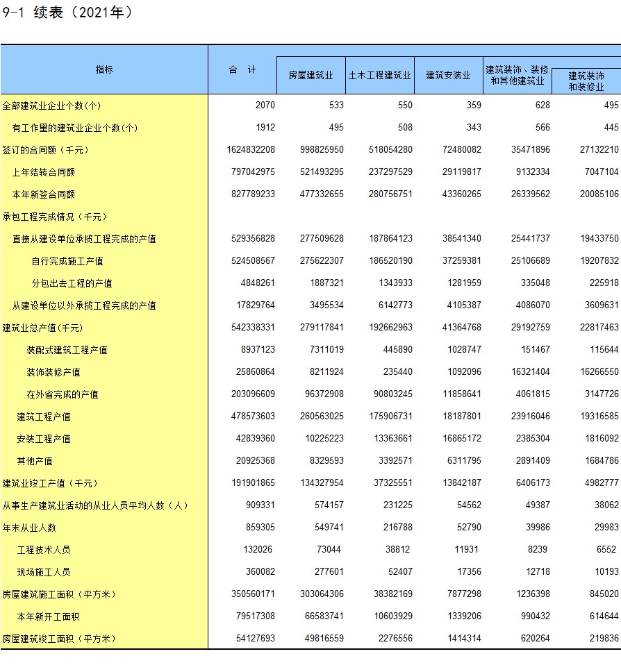Select cell value 8239

click(x=538, y=550)
